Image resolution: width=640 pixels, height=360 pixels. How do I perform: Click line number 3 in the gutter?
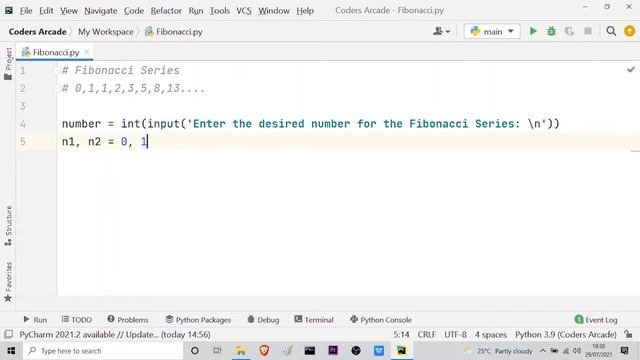point(23,106)
